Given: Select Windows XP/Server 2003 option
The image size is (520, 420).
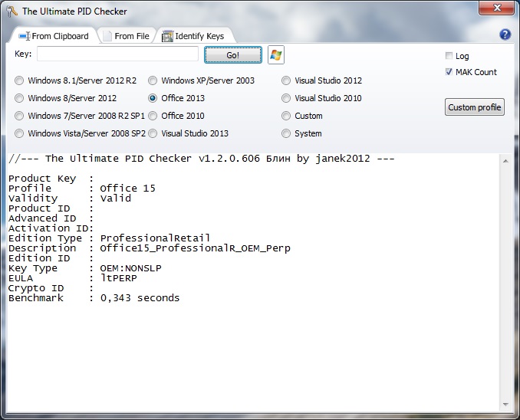Looking at the screenshot, I should click(201, 80).
